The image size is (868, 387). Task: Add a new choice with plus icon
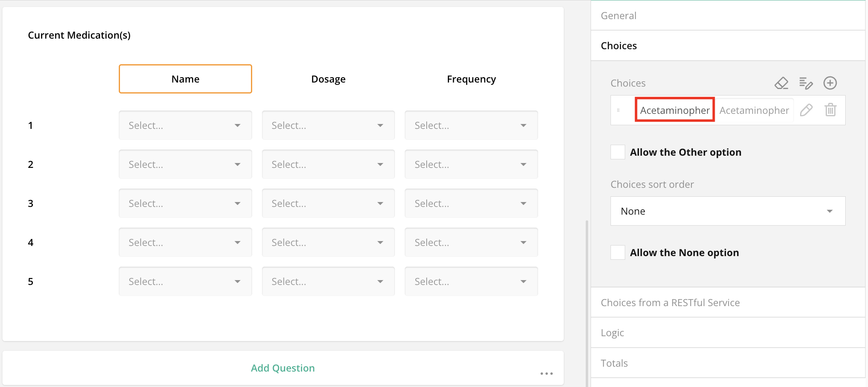tap(830, 83)
